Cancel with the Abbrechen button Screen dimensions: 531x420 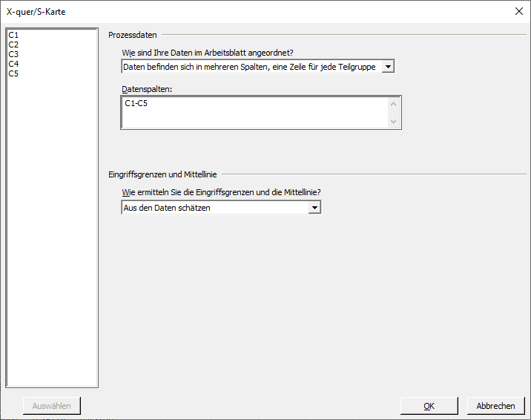(496, 406)
